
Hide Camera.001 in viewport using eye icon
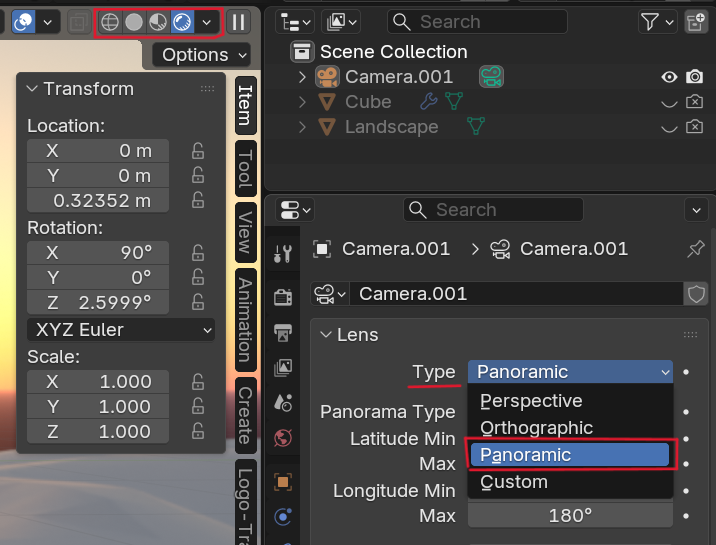pos(670,77)
